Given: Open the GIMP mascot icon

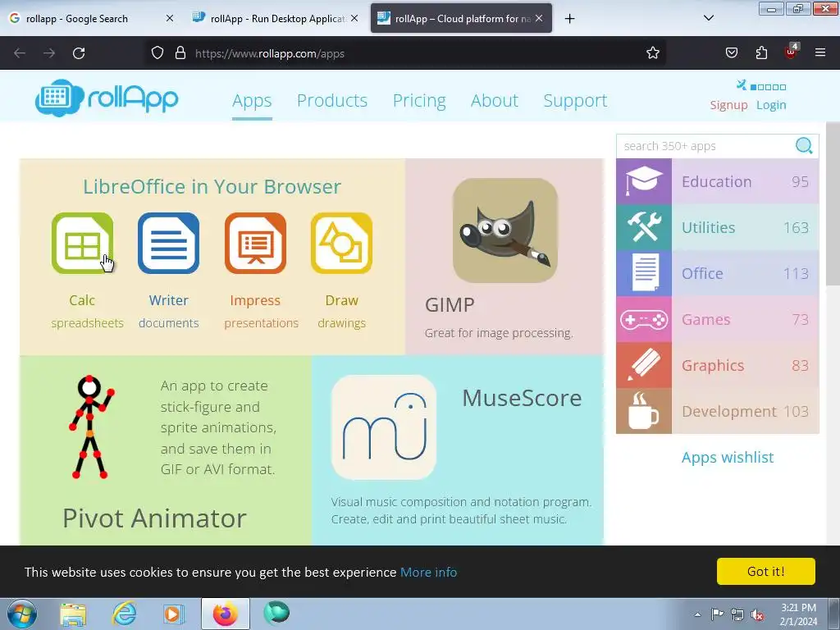Looking at the screenshot, I should (x=505, y=231).
